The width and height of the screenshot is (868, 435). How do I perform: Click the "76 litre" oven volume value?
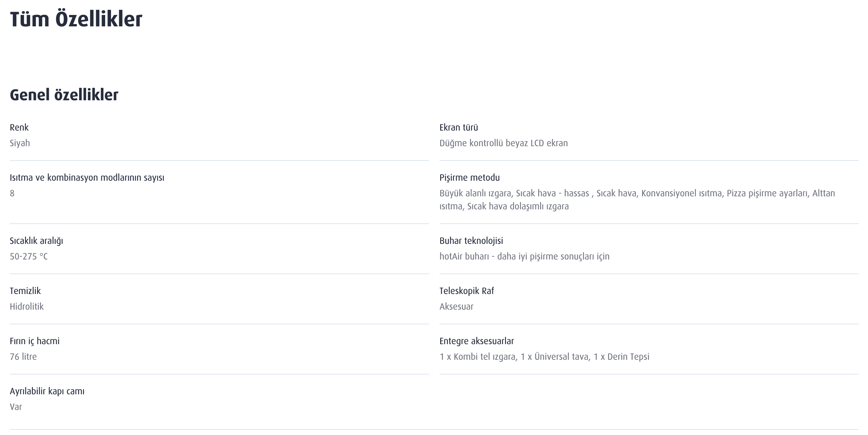(23, 357)
